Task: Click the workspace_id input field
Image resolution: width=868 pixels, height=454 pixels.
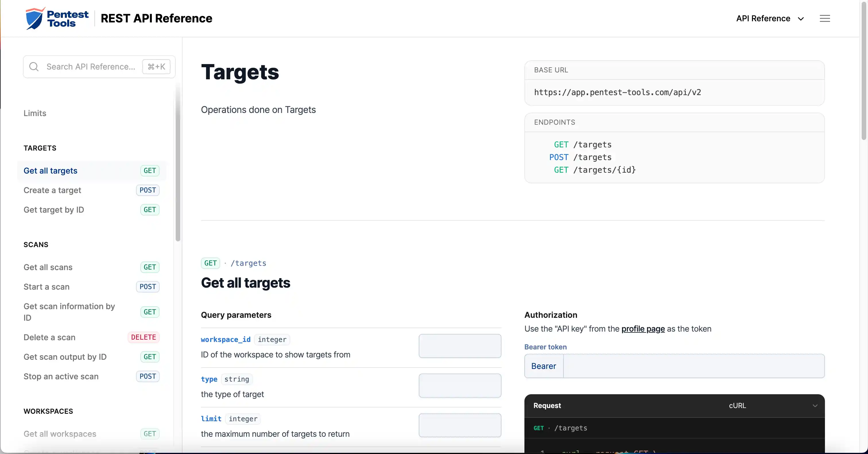Action: pos(460,346)
